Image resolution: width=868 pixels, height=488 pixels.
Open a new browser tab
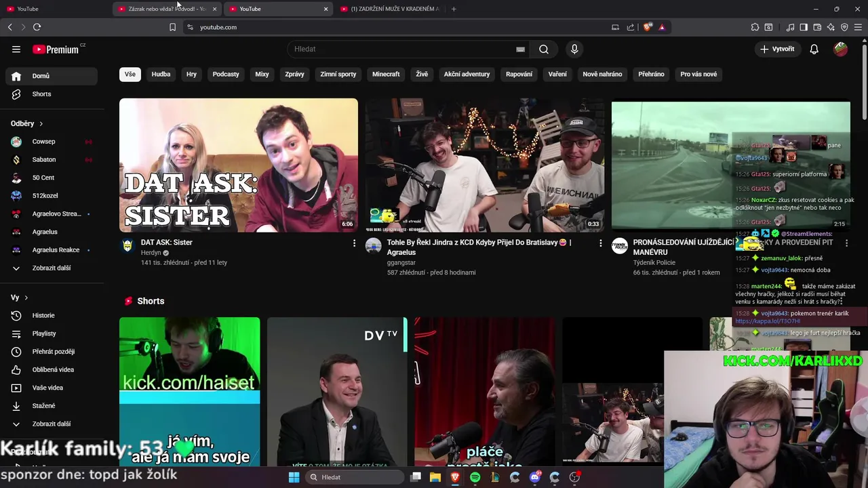(x=454, y=9)
